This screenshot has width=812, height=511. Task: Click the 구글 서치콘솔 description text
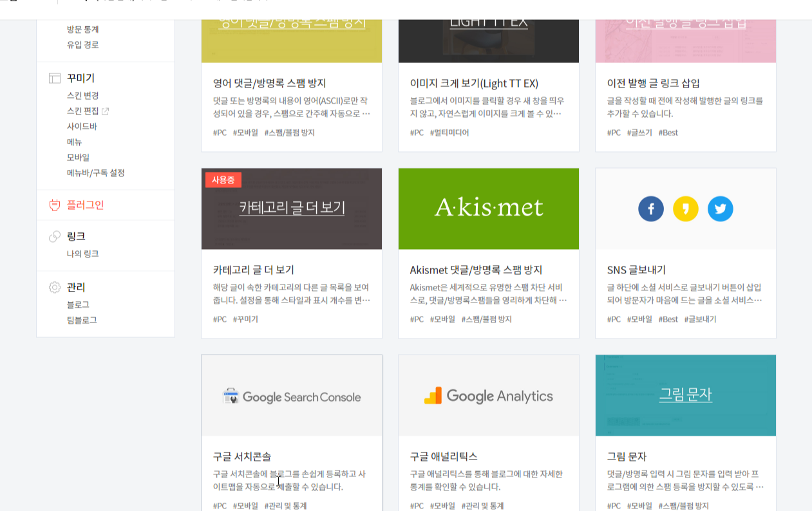point(290,481)
